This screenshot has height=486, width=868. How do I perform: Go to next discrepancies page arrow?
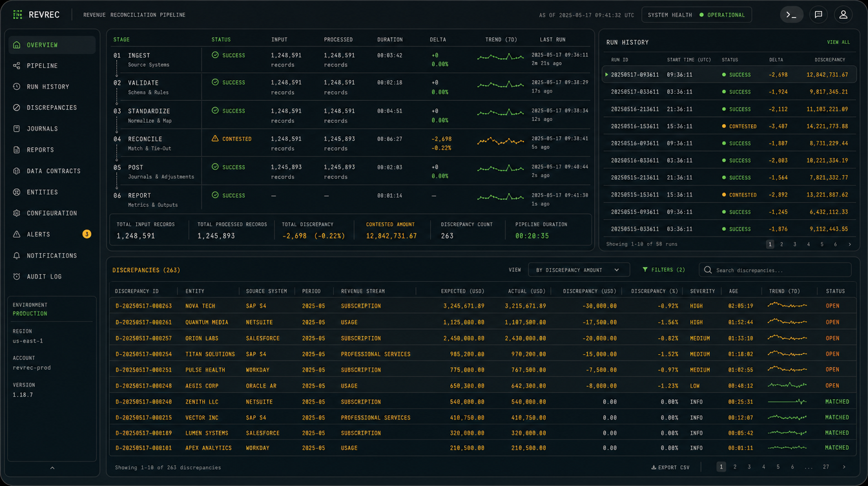(843, 467)
